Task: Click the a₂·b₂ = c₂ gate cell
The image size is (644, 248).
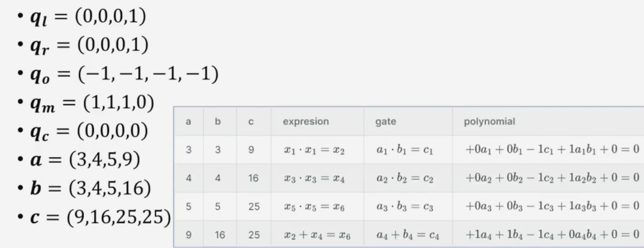Action: coord(405,178)
